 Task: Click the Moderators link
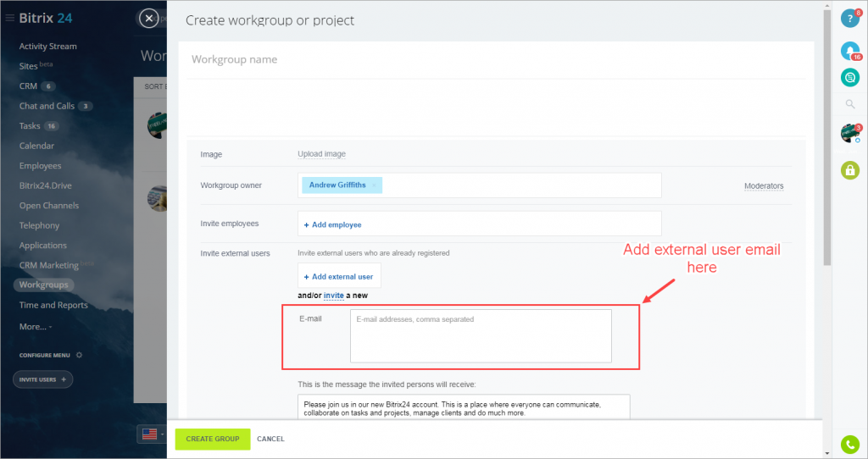(x=764, y=186)
